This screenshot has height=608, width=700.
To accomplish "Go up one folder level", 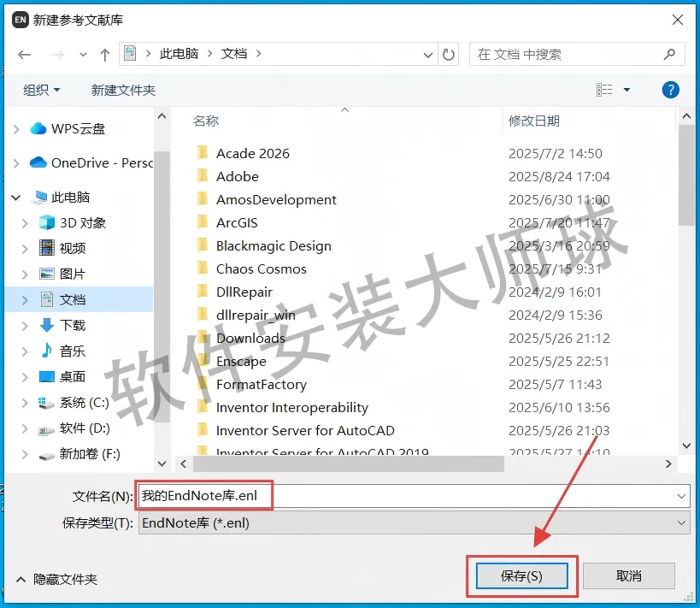I will (105, 55).
